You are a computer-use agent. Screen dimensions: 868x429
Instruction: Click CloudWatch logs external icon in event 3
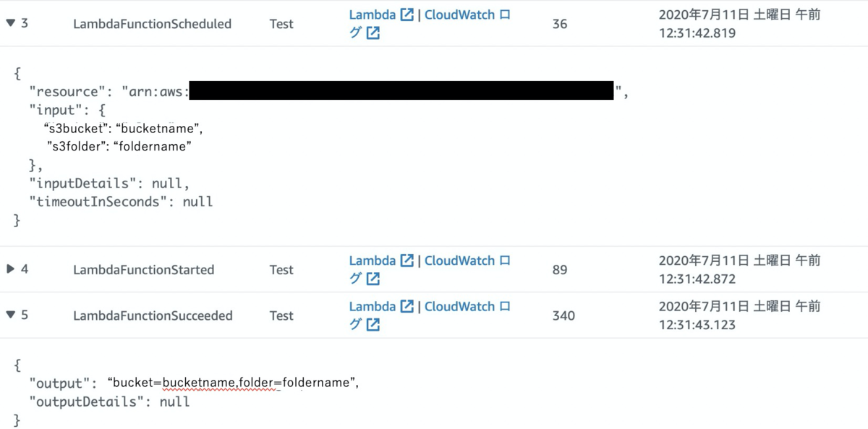click(x=373, y=33)
